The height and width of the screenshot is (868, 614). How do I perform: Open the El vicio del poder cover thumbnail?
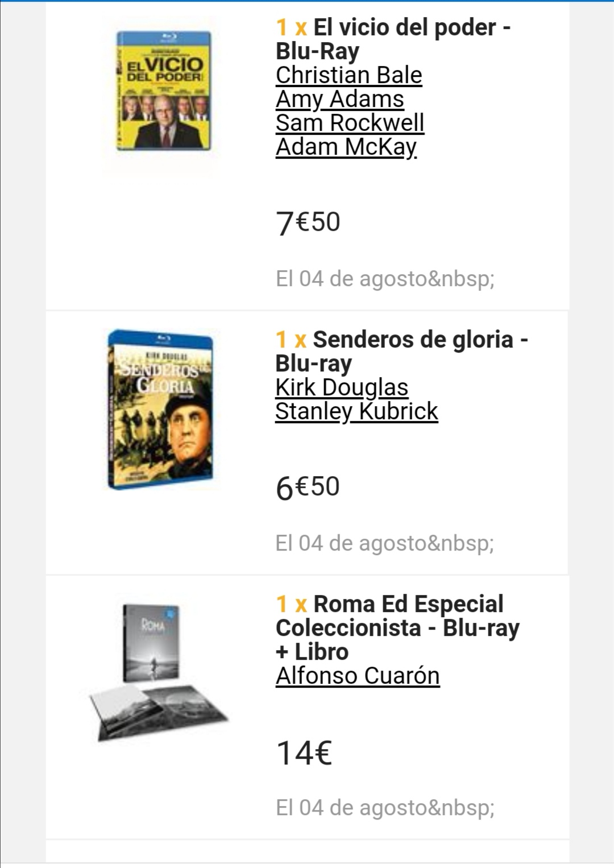(164, 90)
